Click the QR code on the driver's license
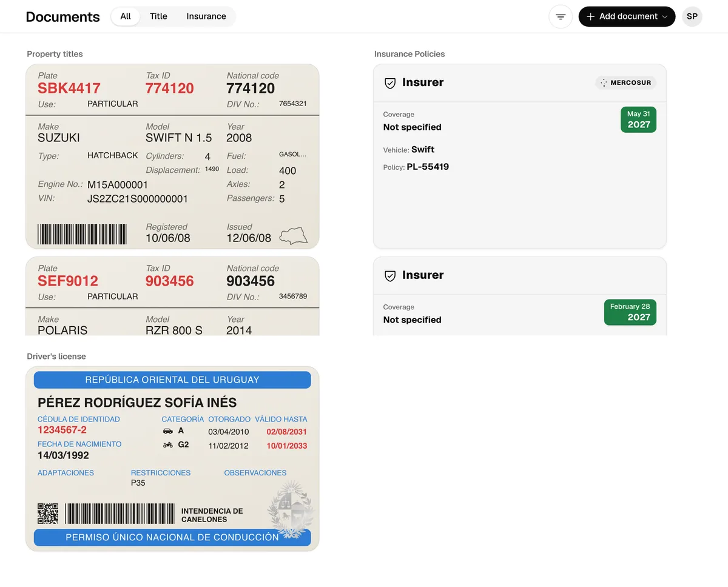Viewport: 728px width, 587px height. (x=48, y=513)
